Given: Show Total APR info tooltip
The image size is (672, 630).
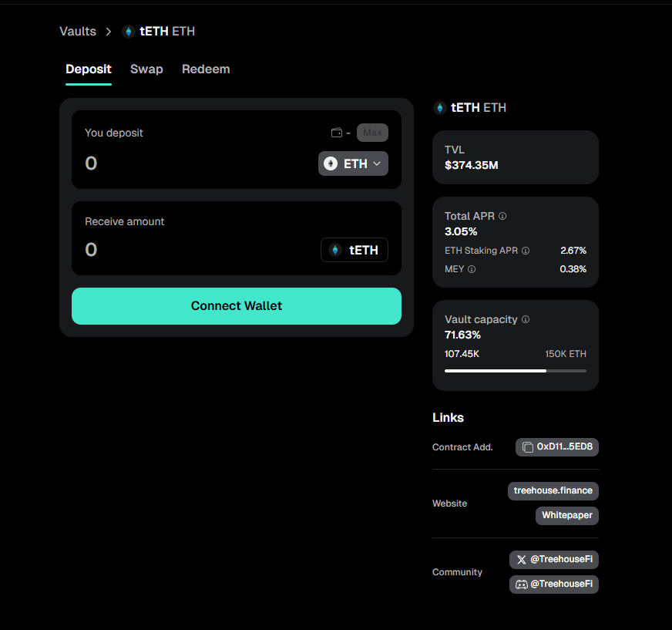Looking at the screenshot, I should (x=502, y=216).
